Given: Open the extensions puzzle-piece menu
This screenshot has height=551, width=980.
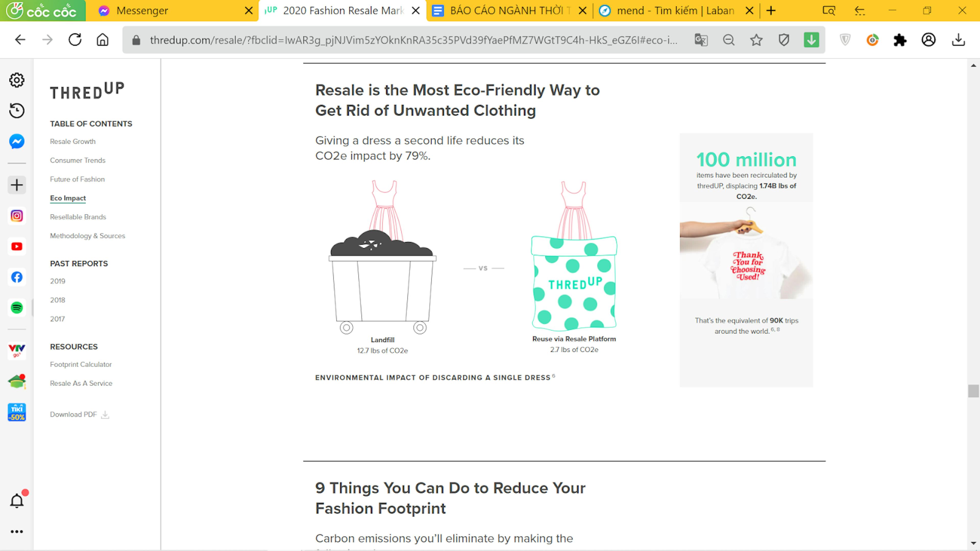Looking at the screenshot, I should click(900, 40).
